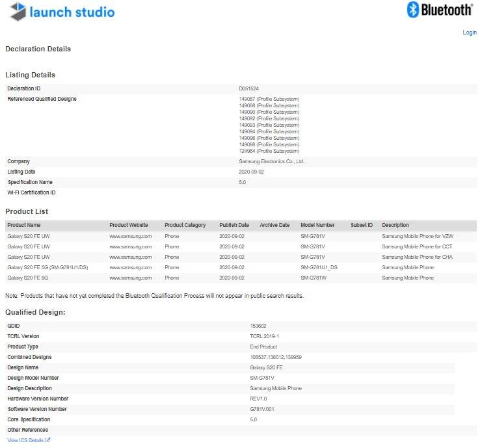Select the Subset ID column header
This screenshot has height=448, width=482.
tap(362, 225)
